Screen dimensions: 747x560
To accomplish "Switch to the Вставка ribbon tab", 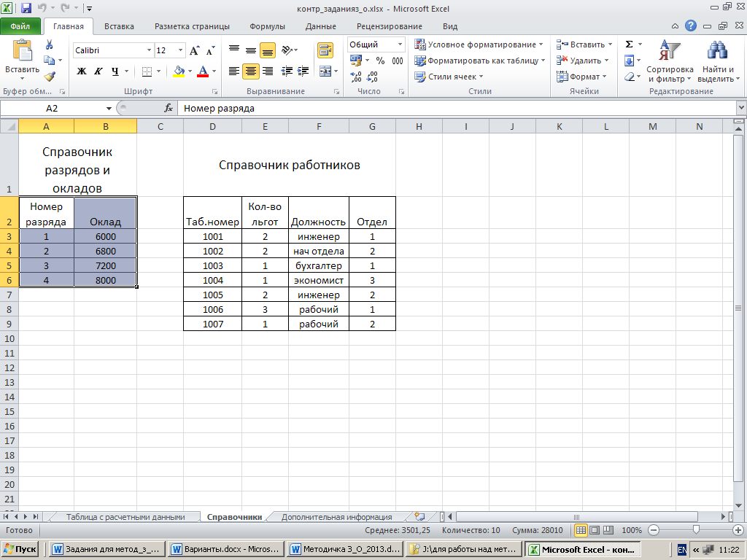I will (x=119, y=27).
